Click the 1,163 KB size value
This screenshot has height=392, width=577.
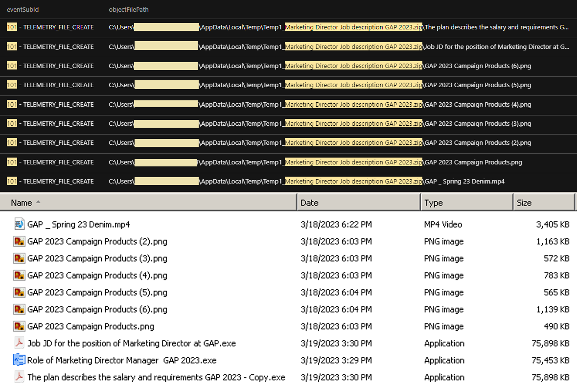click(553, 241)
